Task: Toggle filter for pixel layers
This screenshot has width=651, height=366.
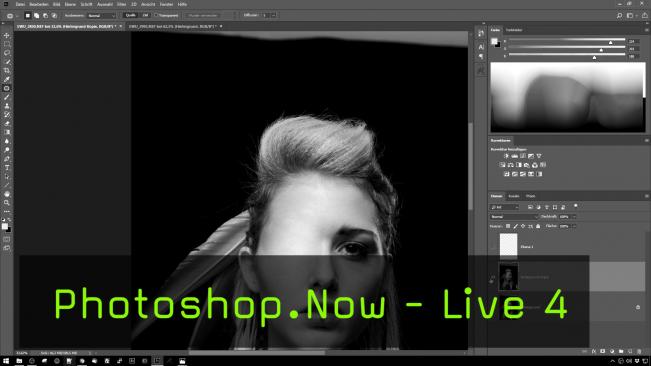Action: [x=530, y=207]
